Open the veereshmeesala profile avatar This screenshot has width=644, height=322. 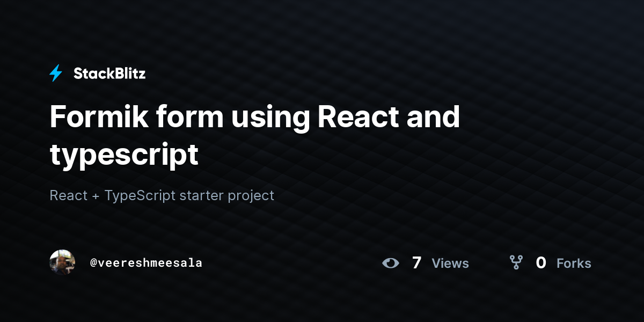click(62, 262)
